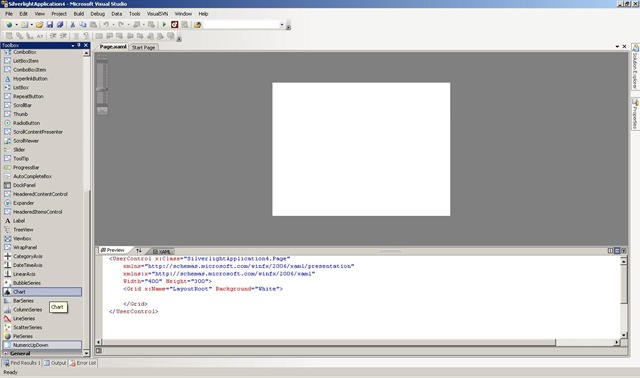This screenshot has width=640, height=378.
Task: Open the Find Results 1 tab
Action: coord(22,363)
